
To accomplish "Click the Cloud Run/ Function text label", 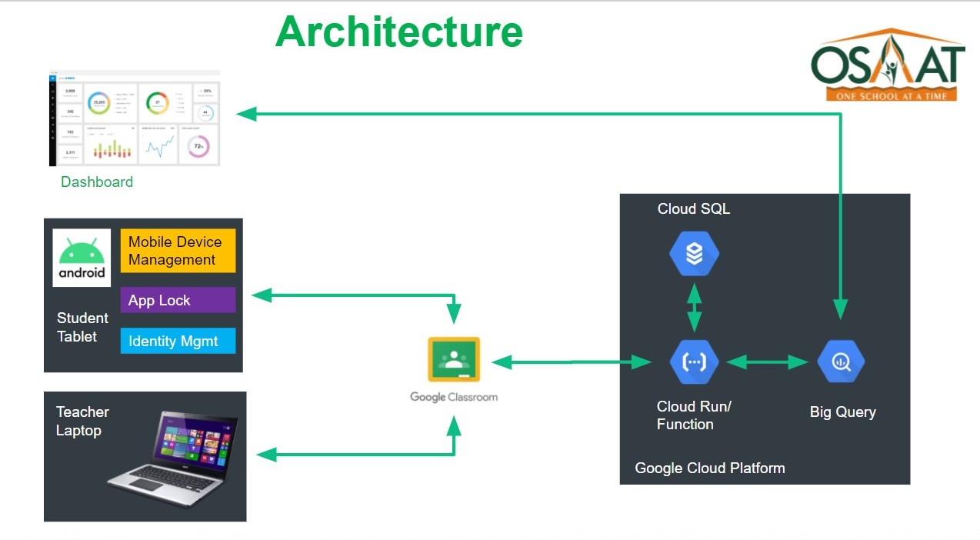I will tap(693, 415).
